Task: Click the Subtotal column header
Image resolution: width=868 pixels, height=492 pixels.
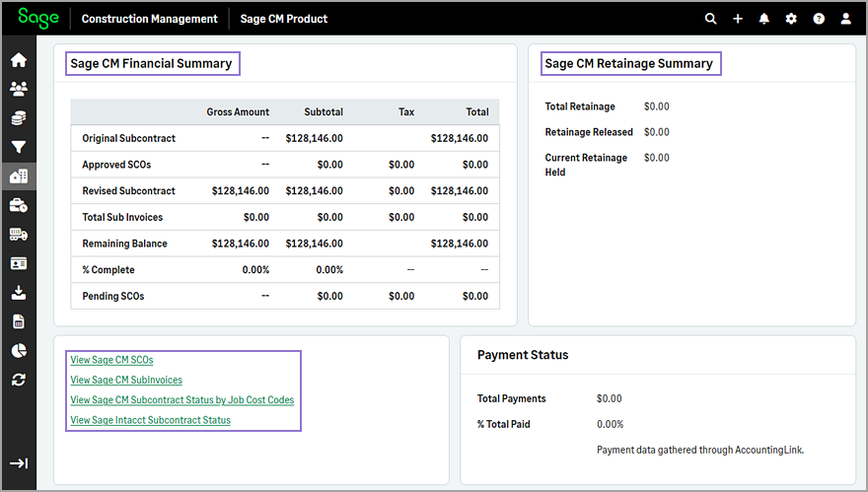Action: click(x=324, y=111)
